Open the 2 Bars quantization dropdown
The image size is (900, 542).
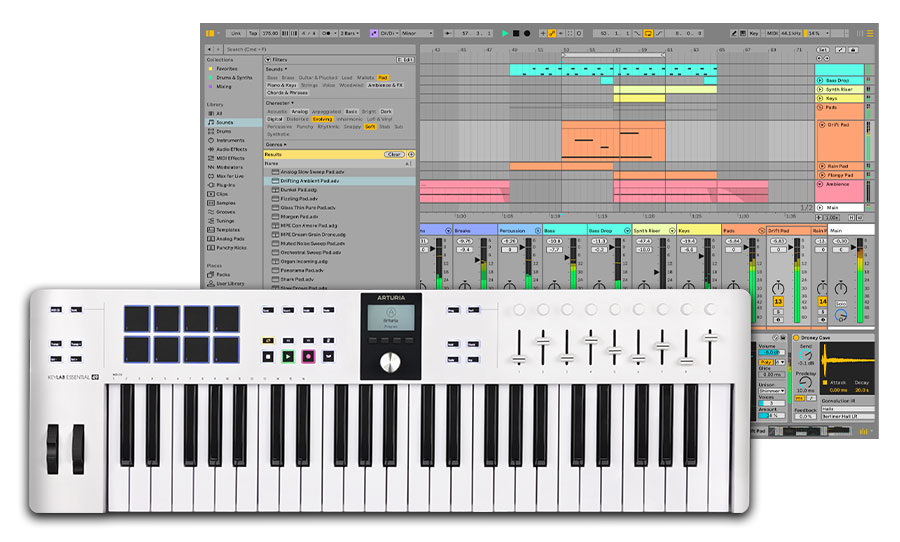pyautogui.click(x=350, y=33)
